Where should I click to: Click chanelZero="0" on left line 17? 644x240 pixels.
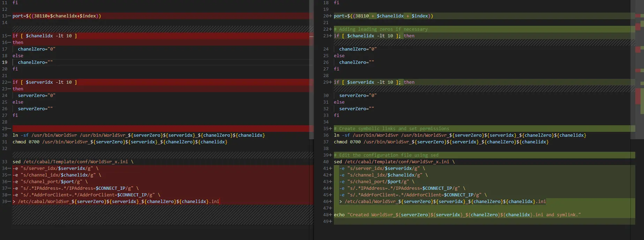point(37,49)
